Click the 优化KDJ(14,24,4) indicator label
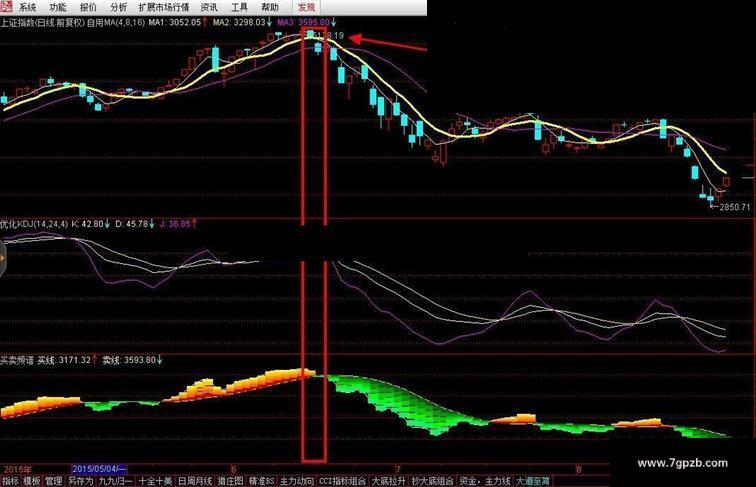 click(34, 224)
